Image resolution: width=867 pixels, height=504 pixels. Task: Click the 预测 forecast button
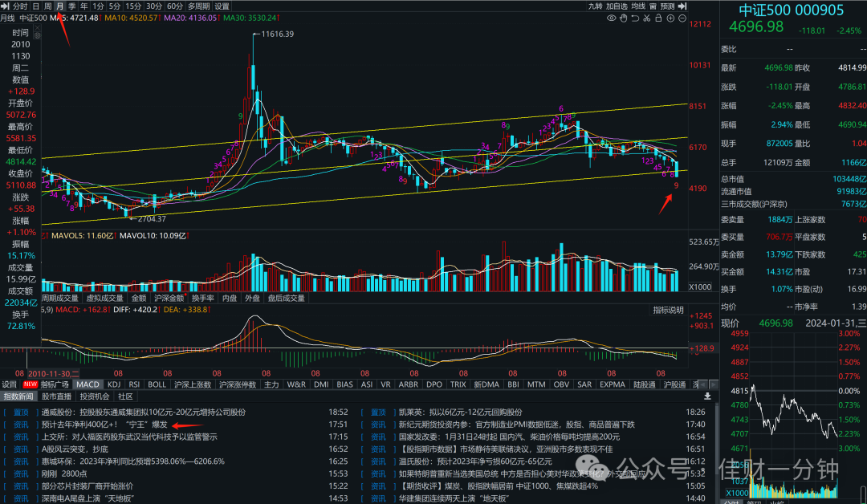pos(667,6)
